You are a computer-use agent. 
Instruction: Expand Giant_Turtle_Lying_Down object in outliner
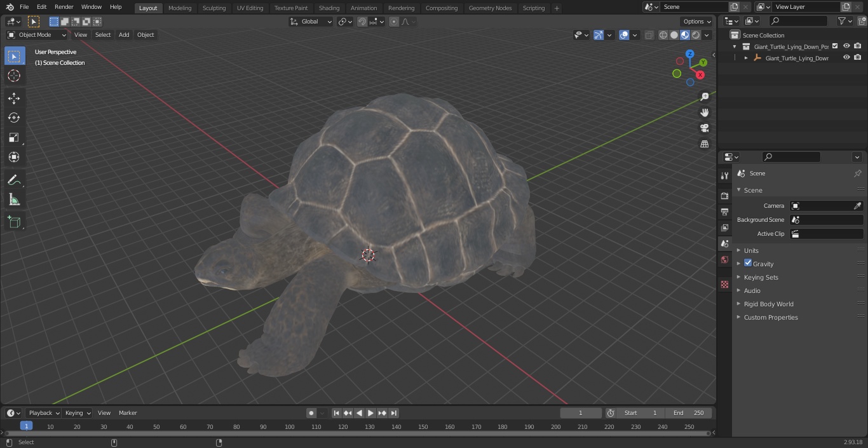(746, 58)
